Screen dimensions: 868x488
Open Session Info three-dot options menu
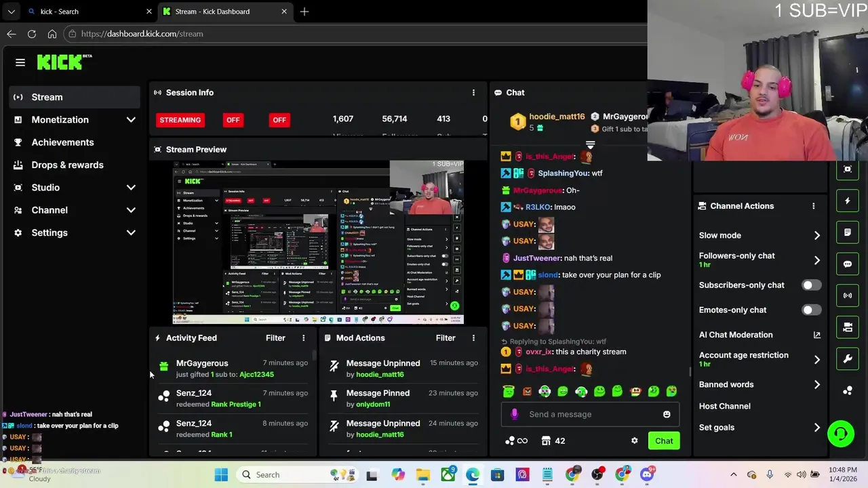point(473,93)
